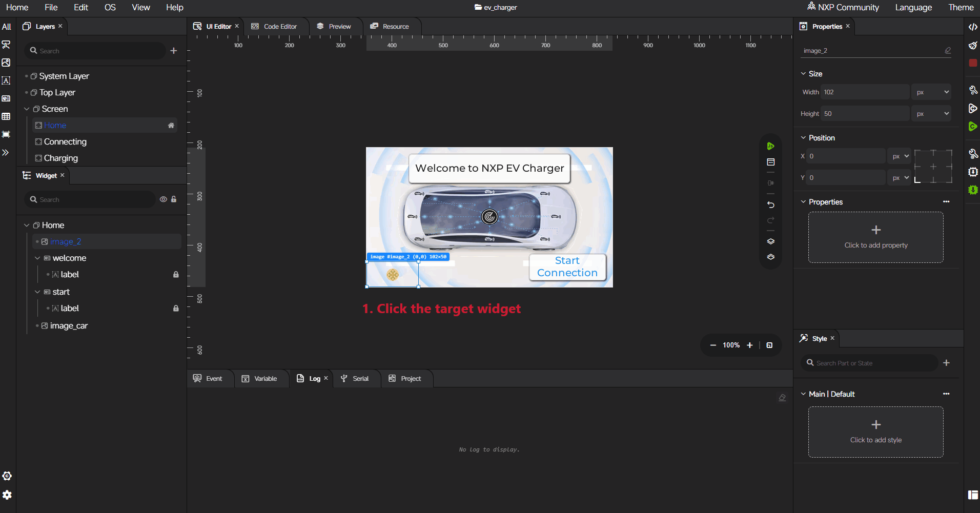Switch to the Code Editor tab

274,26
